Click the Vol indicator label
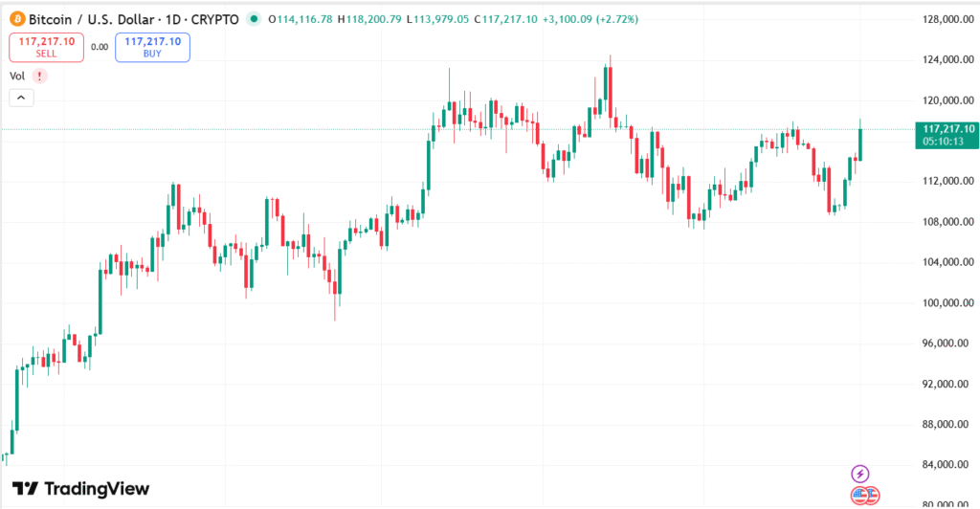Screen dimensions: 980x509 [16, 76]
